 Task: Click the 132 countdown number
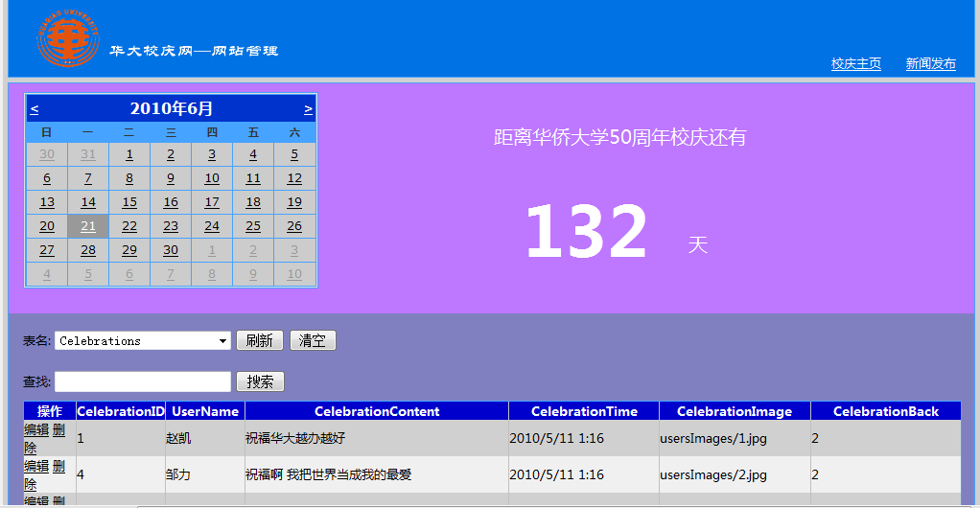586,231
